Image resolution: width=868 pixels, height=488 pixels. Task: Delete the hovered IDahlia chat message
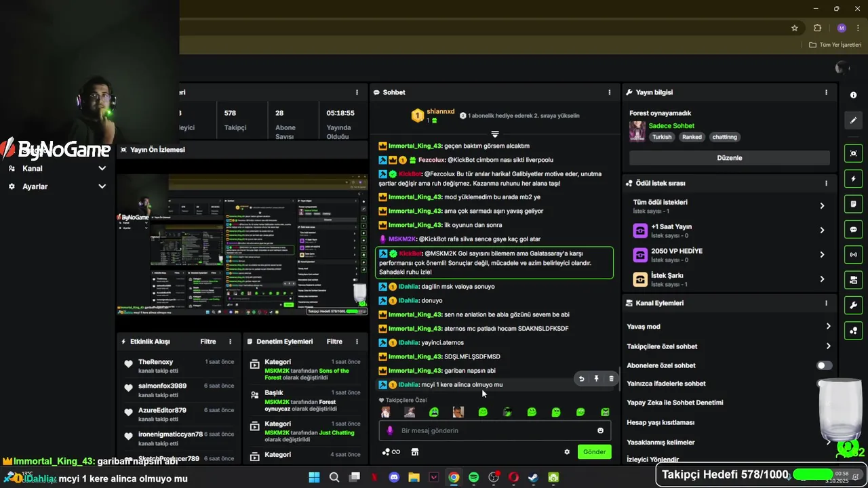(x=611, y=379)
